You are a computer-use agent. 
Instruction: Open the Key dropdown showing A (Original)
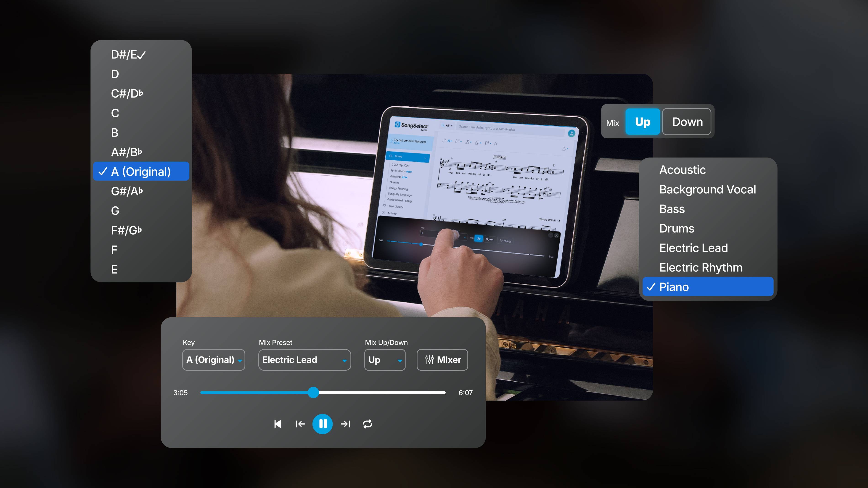213,360
